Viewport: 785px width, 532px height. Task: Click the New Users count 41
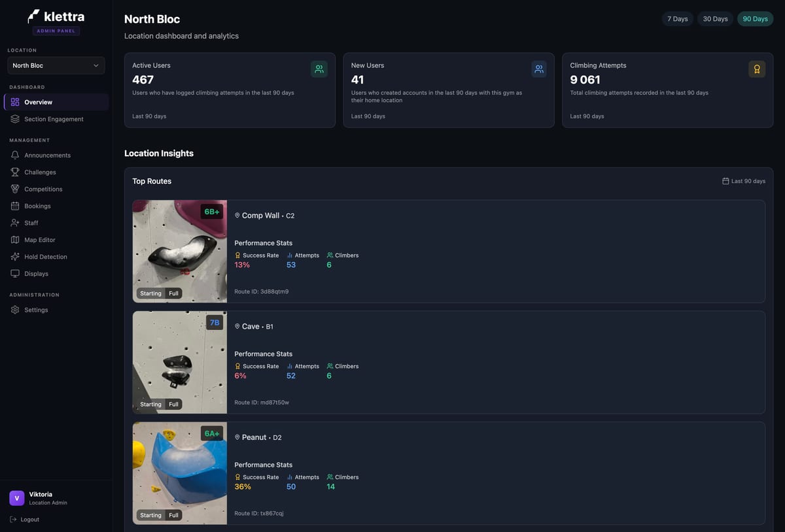pyautogui.click(x=357, y=80)
